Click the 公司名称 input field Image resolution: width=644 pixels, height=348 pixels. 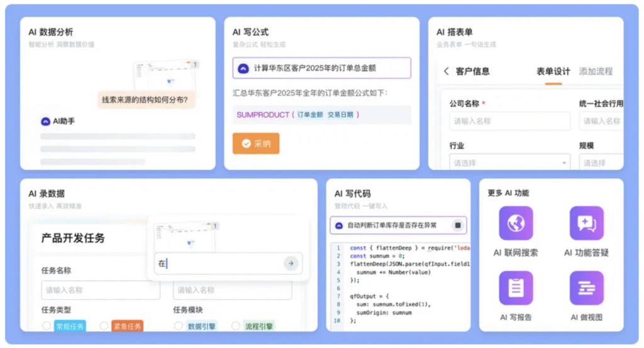pos(509,121)
